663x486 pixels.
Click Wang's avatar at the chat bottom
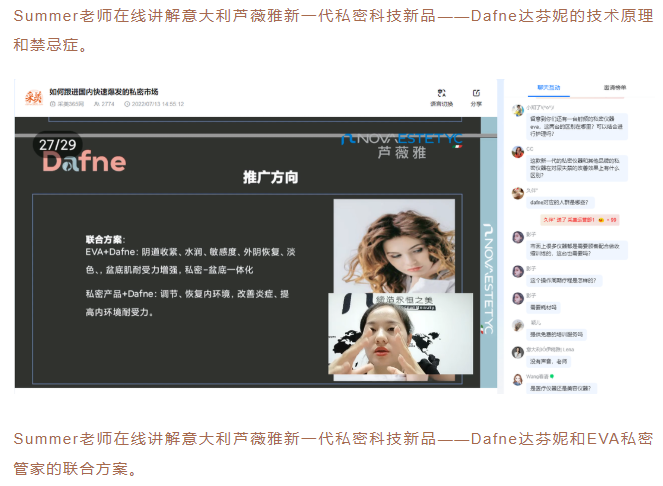click(517, 378)
